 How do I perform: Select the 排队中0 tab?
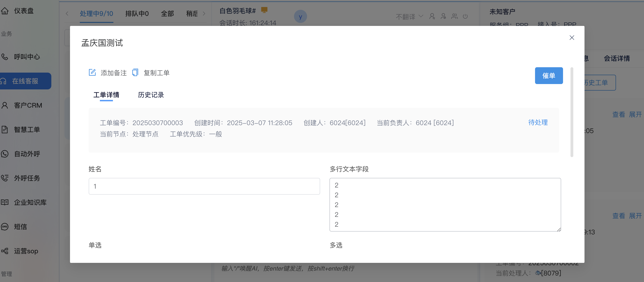[x=137, y=14]
